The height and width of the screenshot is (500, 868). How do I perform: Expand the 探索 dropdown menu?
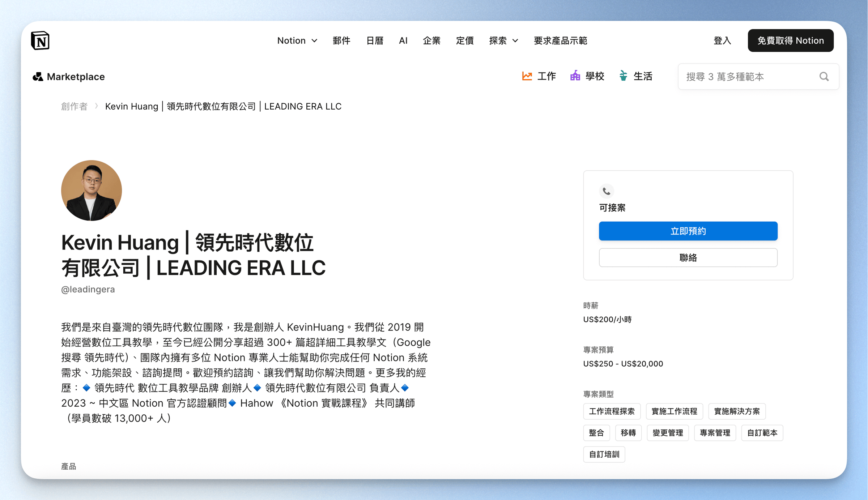(503, 41)
